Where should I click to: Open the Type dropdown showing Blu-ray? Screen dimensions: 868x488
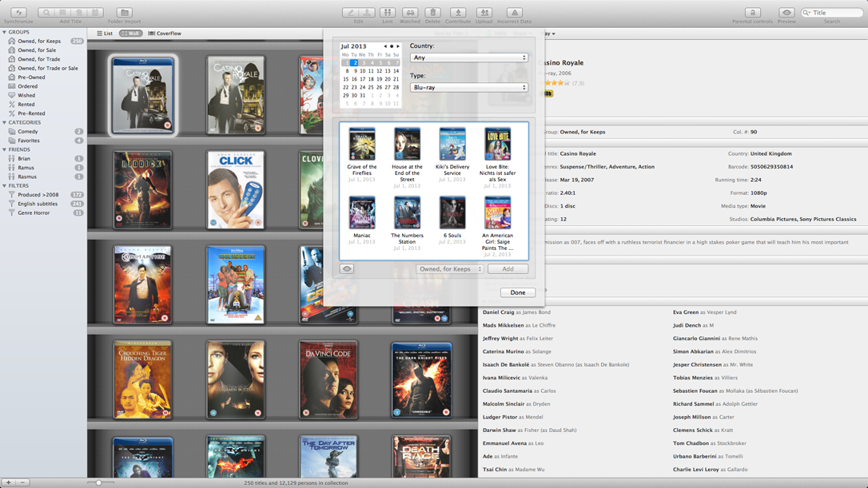468,87
